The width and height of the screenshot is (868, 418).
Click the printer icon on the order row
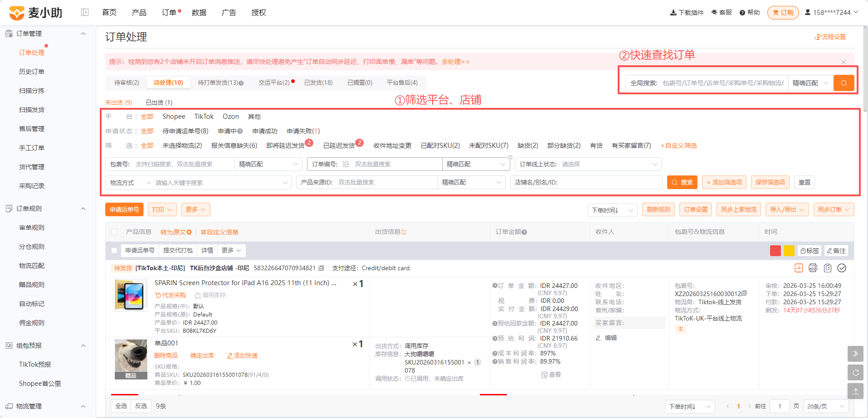[813, 268]
